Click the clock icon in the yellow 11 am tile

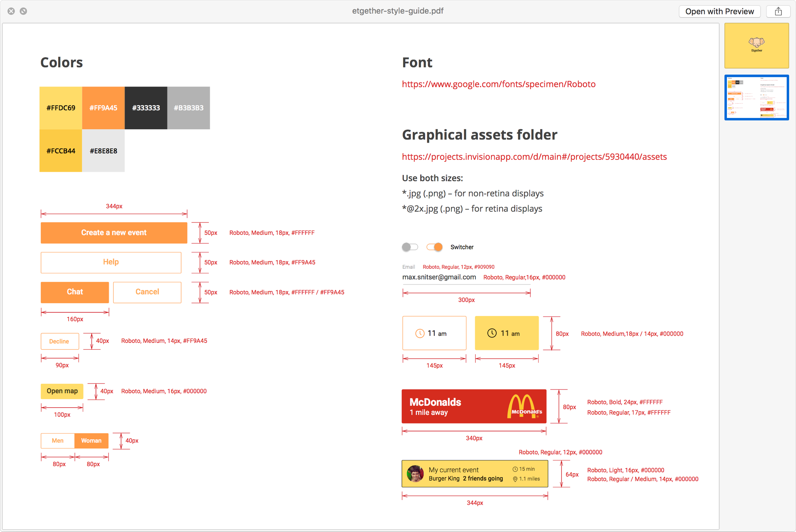(492, 333)
